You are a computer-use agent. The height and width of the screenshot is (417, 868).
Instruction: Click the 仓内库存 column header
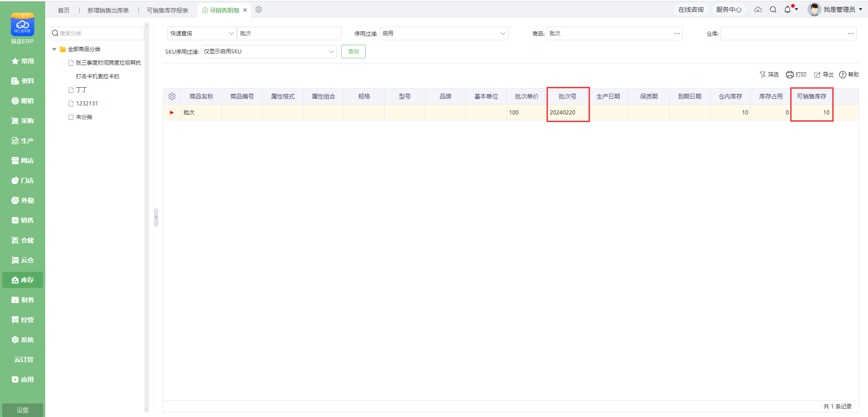click(730, 96)
